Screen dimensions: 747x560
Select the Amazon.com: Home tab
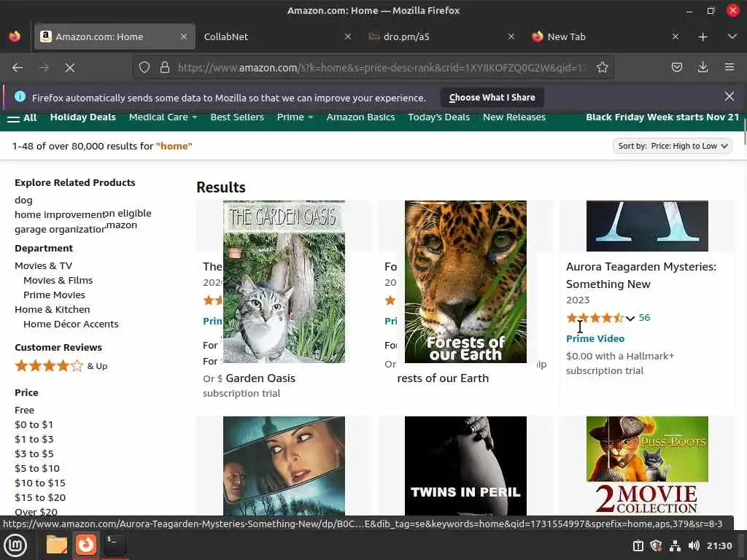[115, 36]
